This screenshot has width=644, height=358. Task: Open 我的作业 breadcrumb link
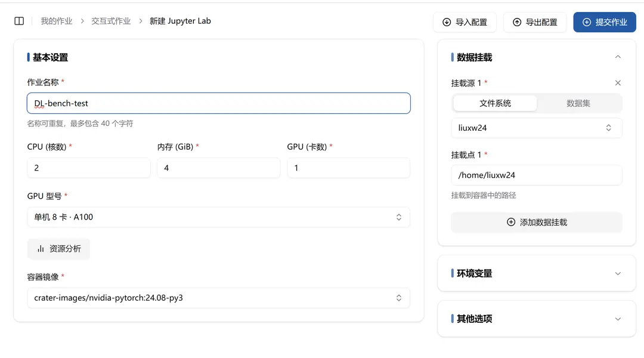click(x=56, y=21)
